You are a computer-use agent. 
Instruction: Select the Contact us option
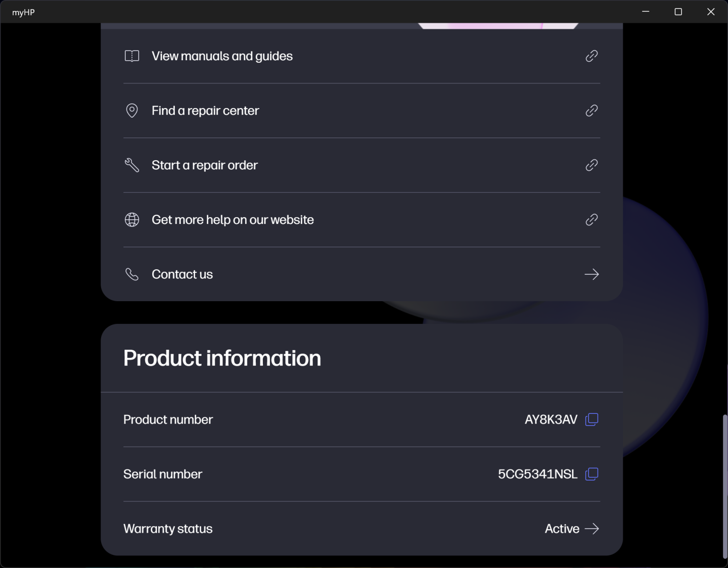[182, 274]
